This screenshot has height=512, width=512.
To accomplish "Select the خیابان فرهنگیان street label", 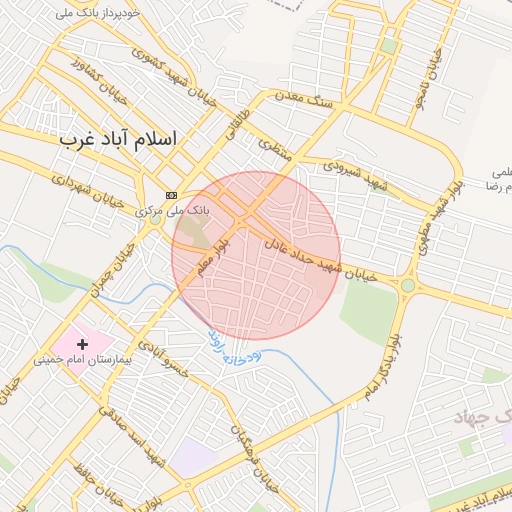I will tap(254, 459).
